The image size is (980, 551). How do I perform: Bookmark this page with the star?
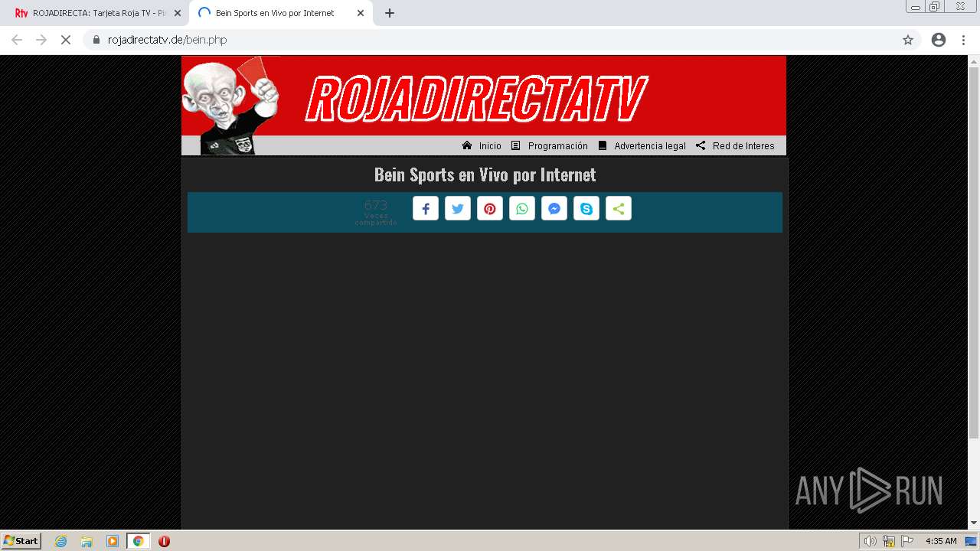(x=908, y=40)
